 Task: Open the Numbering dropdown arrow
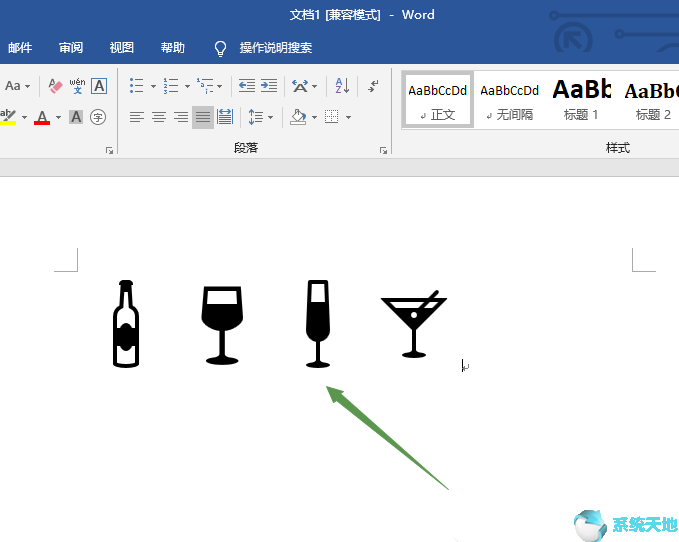tap(188, 86)
